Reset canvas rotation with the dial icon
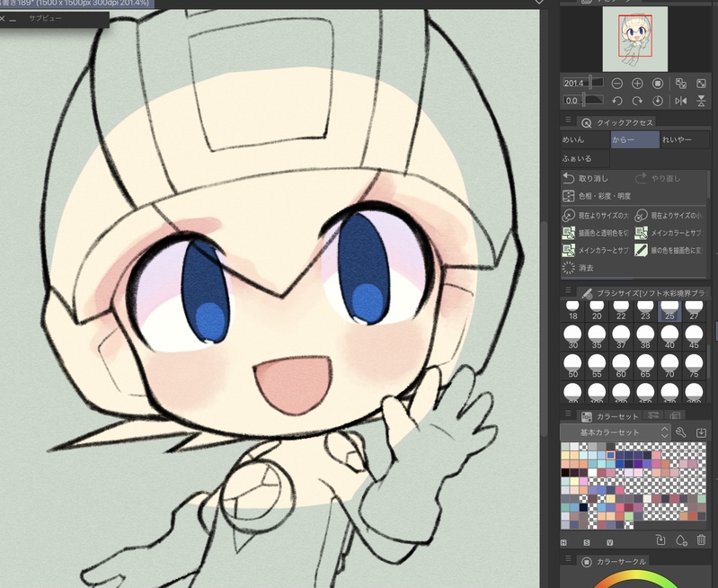Image resolution: width=718 pixels, height=588 pixels. click(658, 101)
